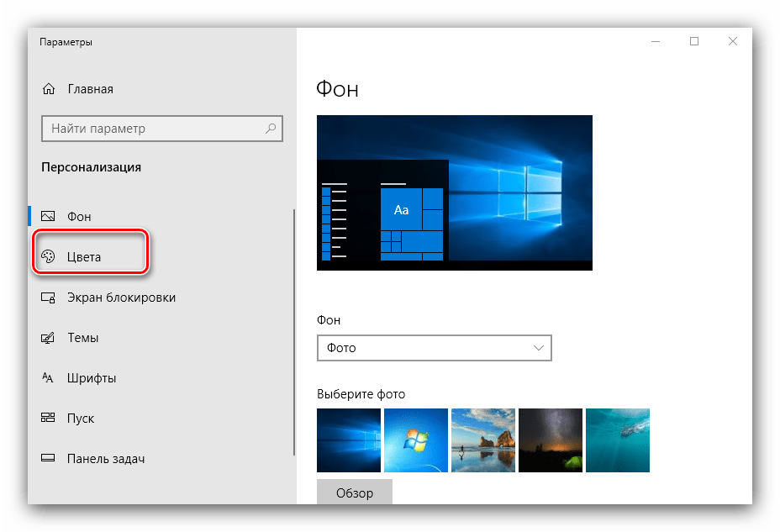This screenshot has height=532, width=780.
Task: Click the Background picture icon in sidebar
Action: tap(48, 217)
